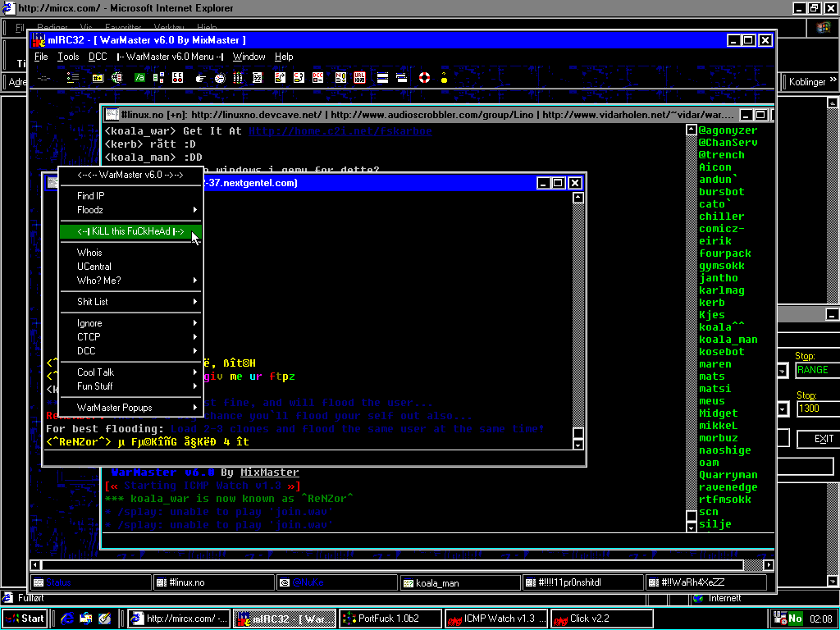
Task: Click the List Channels toolbar icon
Action: click(x=116, y=78)
